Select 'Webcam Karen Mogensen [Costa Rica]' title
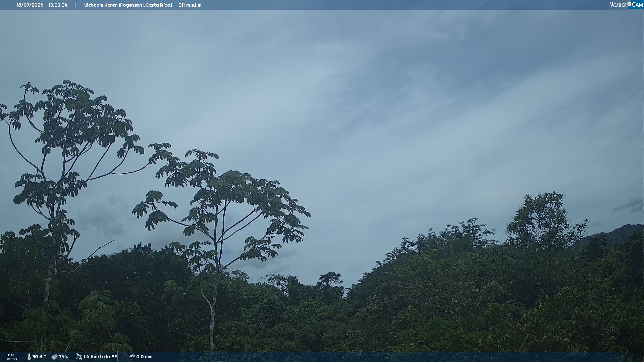Viewport: 644px width, 362px height. tap(128, 5)
